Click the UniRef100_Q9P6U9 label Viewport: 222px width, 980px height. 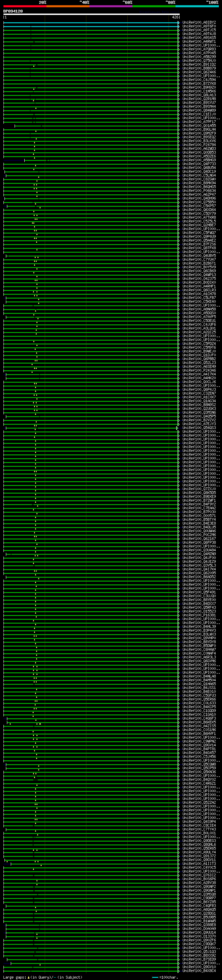199,237
